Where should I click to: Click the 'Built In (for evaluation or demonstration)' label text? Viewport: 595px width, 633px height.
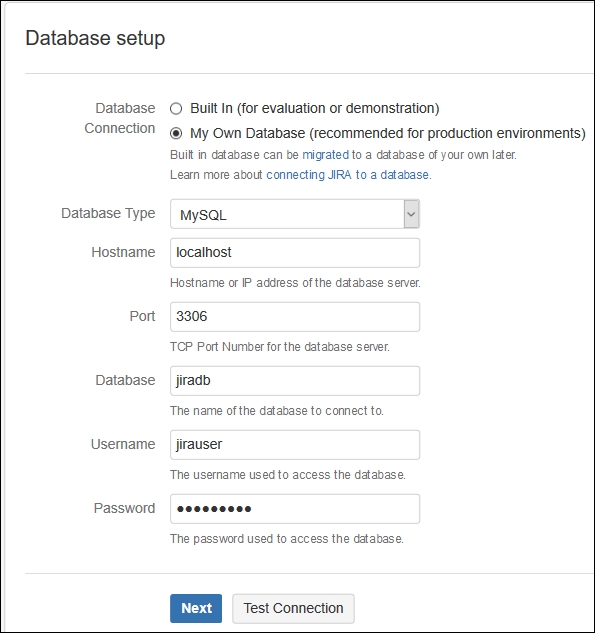tap(315, 109)
